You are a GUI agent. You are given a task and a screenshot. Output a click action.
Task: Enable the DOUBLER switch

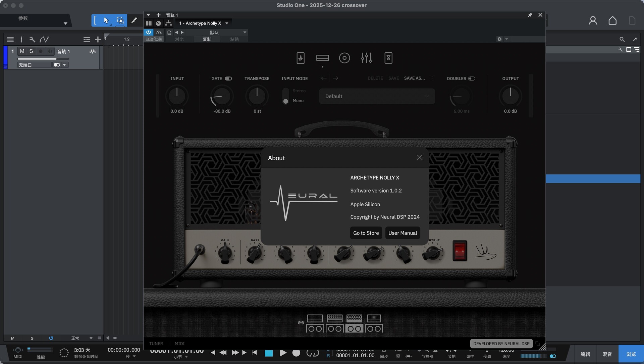point(472,79)
